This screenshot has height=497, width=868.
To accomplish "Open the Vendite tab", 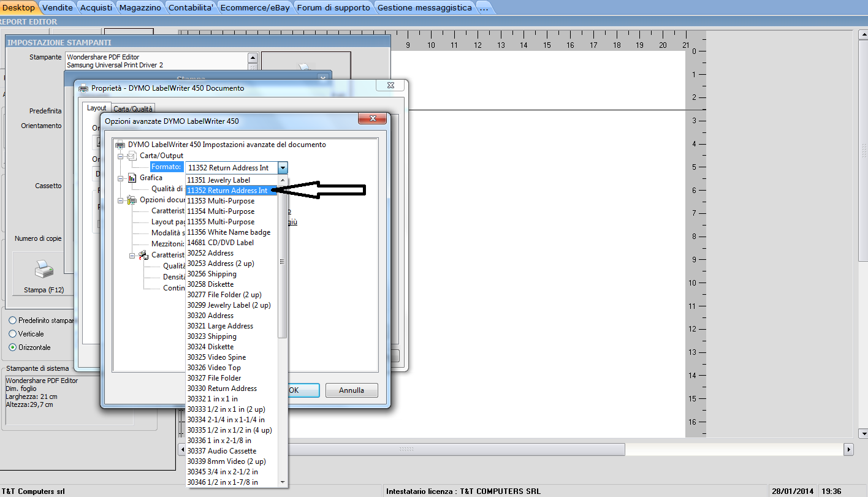I will tap(58, 7).
